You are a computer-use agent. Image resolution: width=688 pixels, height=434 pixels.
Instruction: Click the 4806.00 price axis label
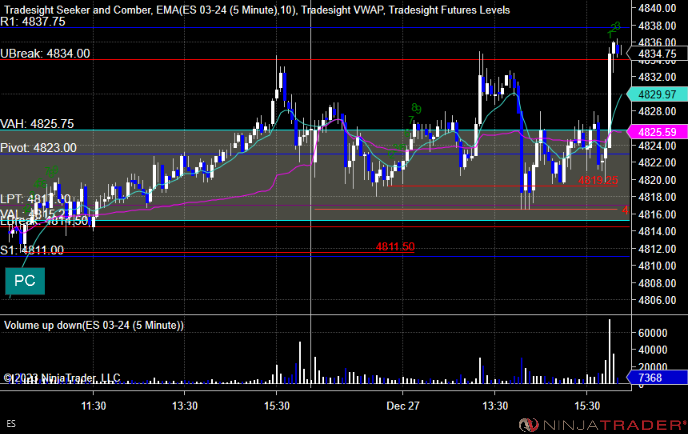[657, 300]
